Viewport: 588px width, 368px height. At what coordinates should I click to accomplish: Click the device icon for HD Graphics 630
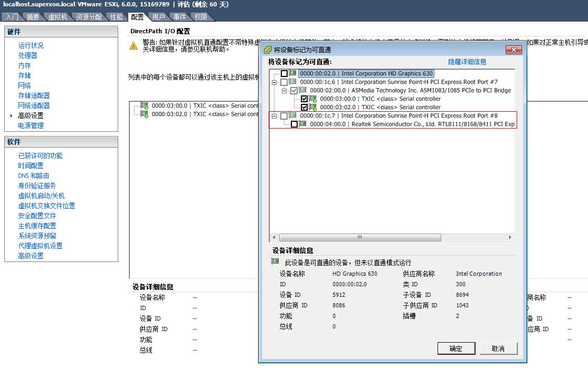tap(293, 73)
